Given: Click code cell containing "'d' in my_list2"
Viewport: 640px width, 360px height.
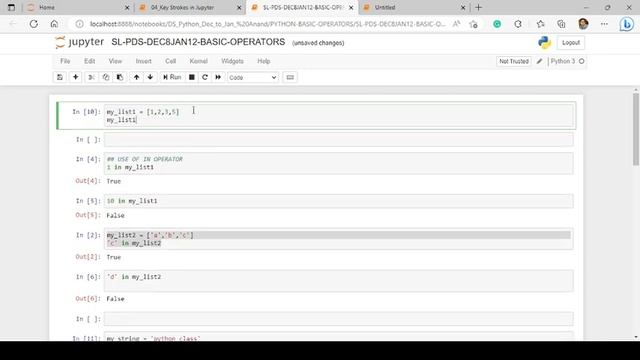Looking at the screenshot, I should click(x=338, y=281).
